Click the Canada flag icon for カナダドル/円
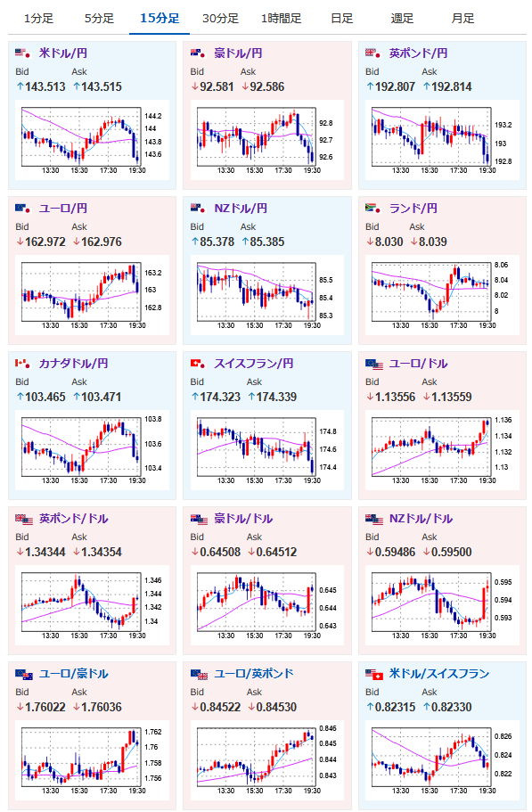The width and height of the screenshot is (532, 812). [x=23, y=364]
